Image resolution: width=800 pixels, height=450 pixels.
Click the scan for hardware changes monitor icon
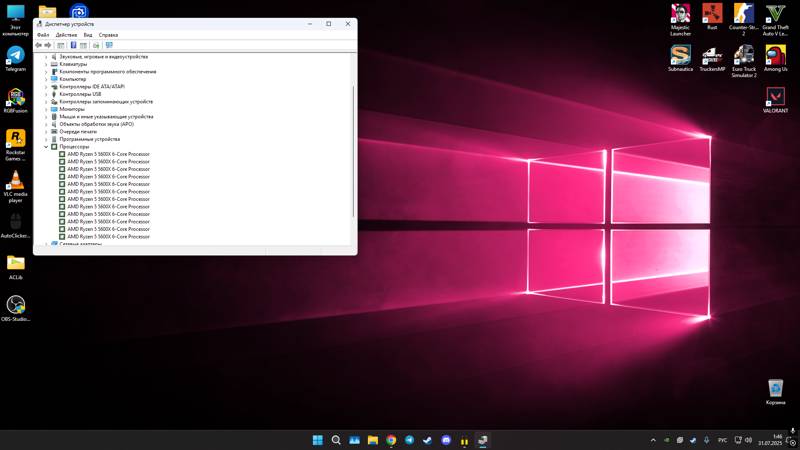(109, 45)
